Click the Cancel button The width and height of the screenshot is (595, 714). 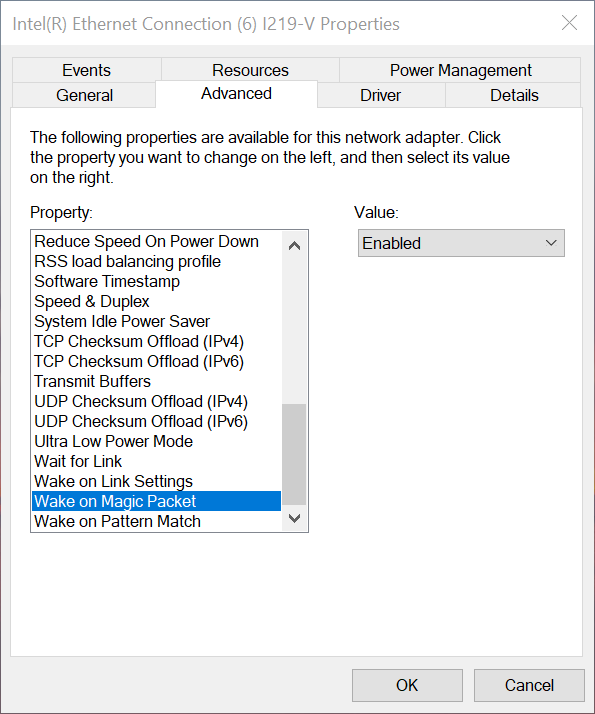(x=529, y=685)
